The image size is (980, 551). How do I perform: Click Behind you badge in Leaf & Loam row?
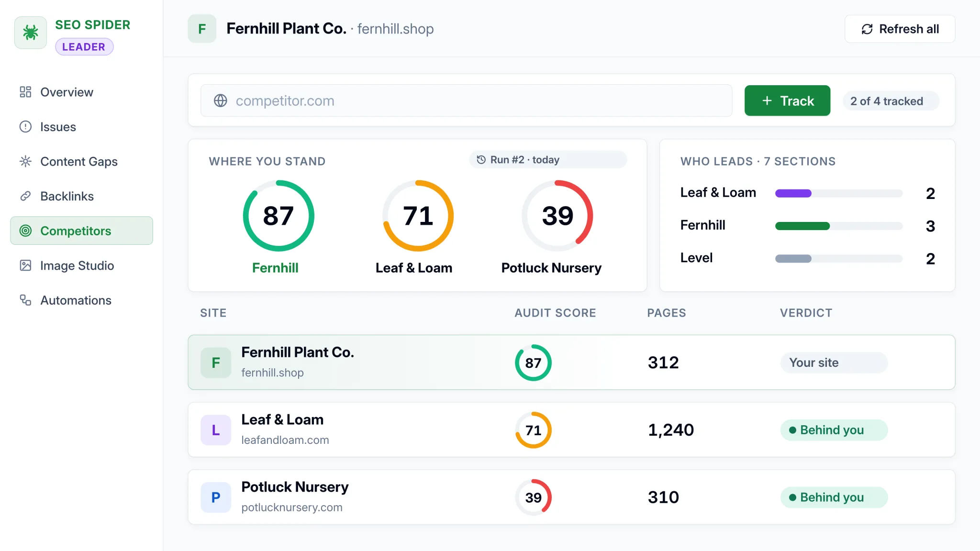tap(834, 430)
